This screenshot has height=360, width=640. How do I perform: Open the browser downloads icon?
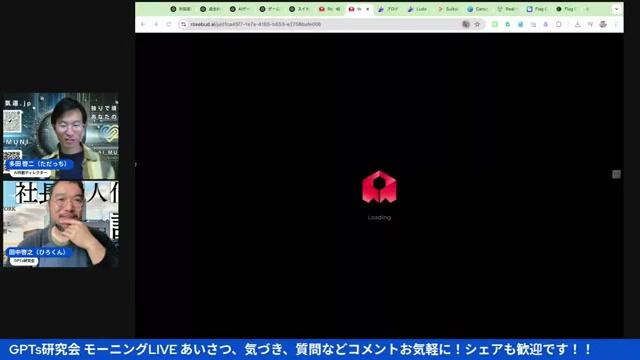[x=578, y=24]
